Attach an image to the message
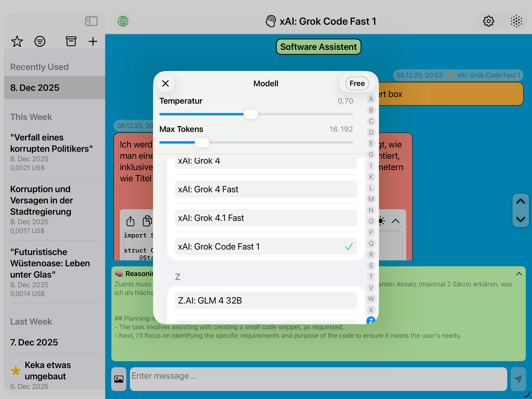 pyautogui.click(x=119, y=379)
